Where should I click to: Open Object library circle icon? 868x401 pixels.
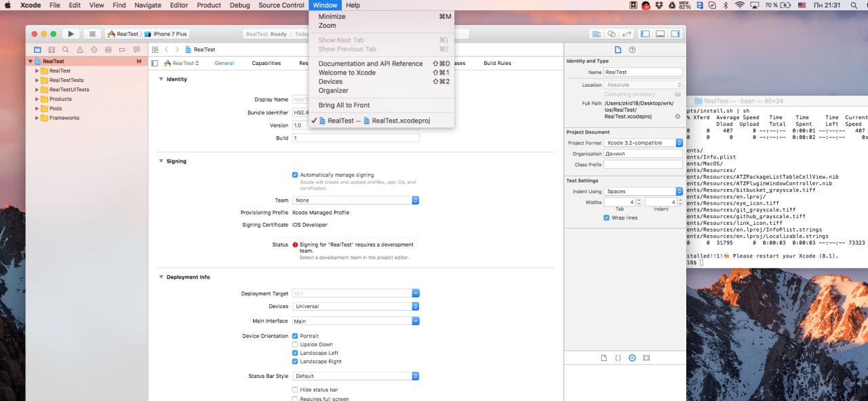point(632,357)
